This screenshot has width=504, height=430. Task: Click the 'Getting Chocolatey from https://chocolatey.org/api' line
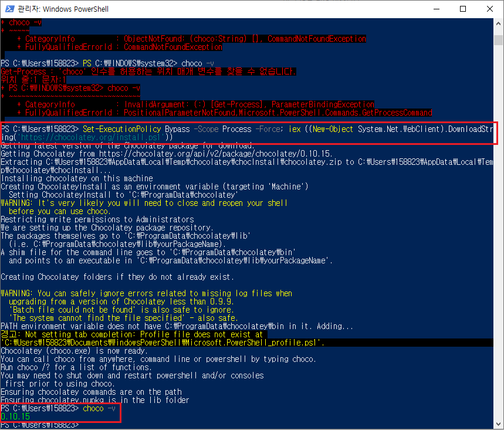[x=167, y=154]
